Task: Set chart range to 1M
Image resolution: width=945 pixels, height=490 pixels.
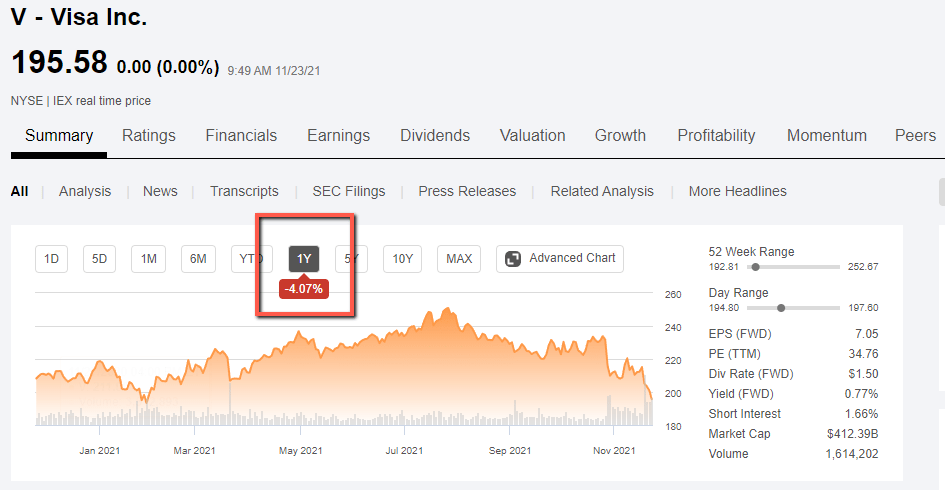Action: pyautogui.click(x=149, y=259)
